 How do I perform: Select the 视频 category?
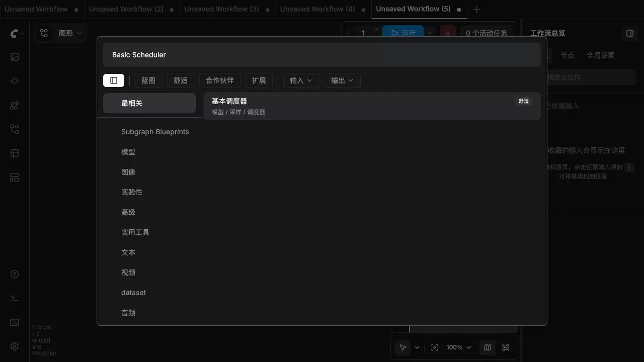click(149, 273)
